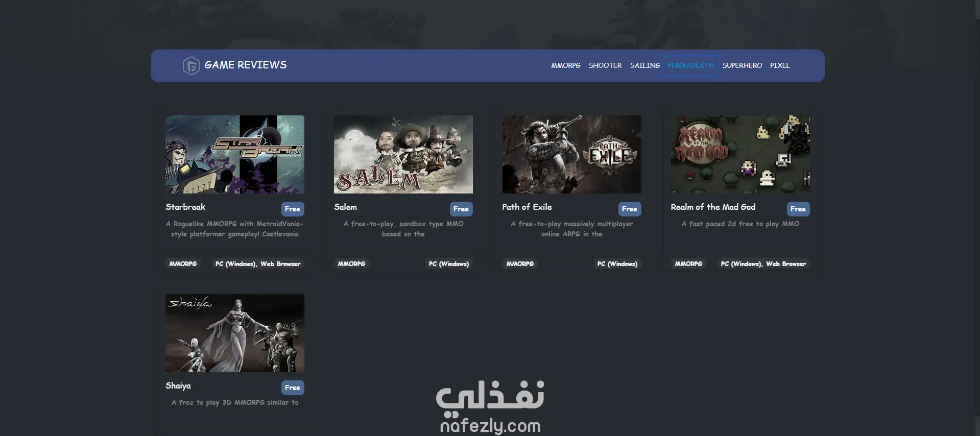Click the Starbreak title
The image size is (980, 436).
[x=185, y=207]
